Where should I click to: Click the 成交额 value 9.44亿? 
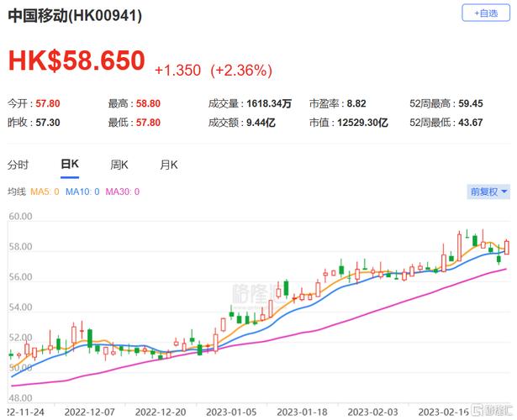pos(261,123)
